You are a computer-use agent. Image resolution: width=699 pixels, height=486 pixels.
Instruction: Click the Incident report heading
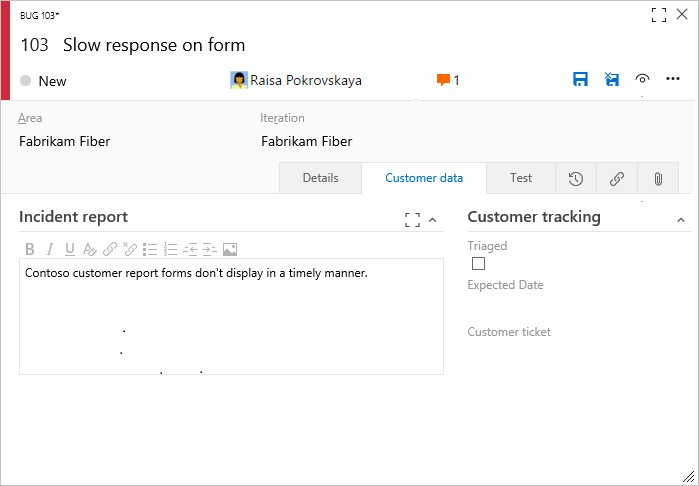click(74, 217)
